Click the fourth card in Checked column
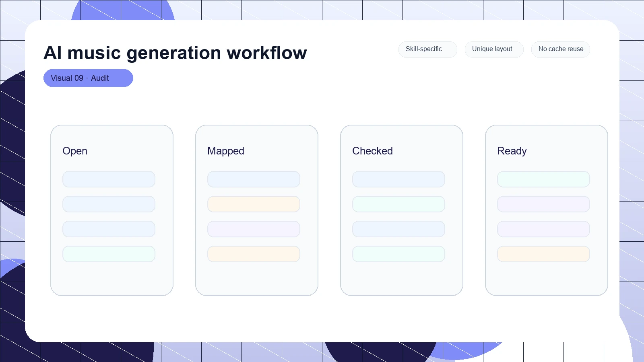Viewport: 644px width, 362px height. tap(398, 254)
